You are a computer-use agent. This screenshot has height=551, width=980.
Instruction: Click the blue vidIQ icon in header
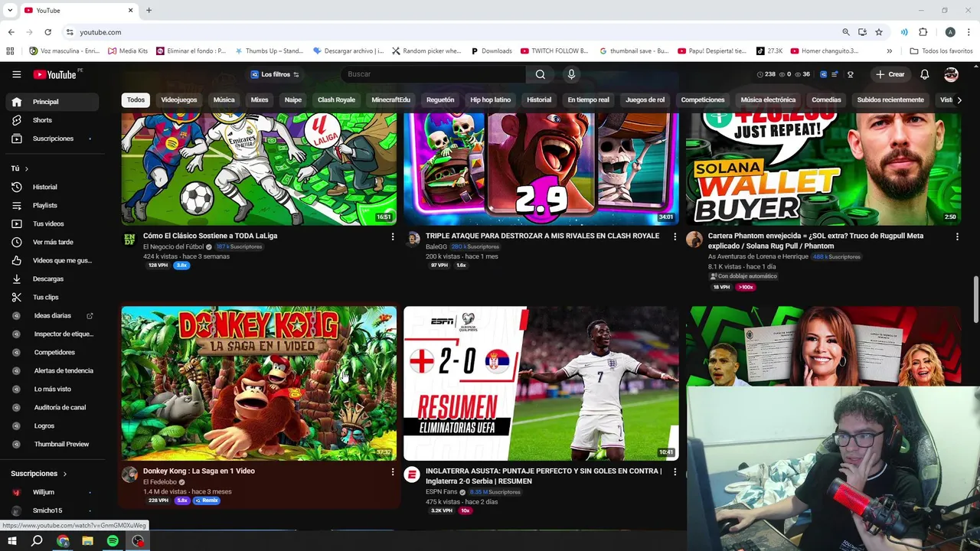824,74
